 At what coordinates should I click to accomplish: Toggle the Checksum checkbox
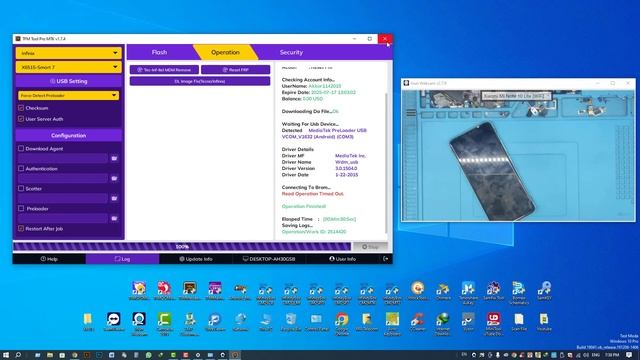[x=21, y=108]
